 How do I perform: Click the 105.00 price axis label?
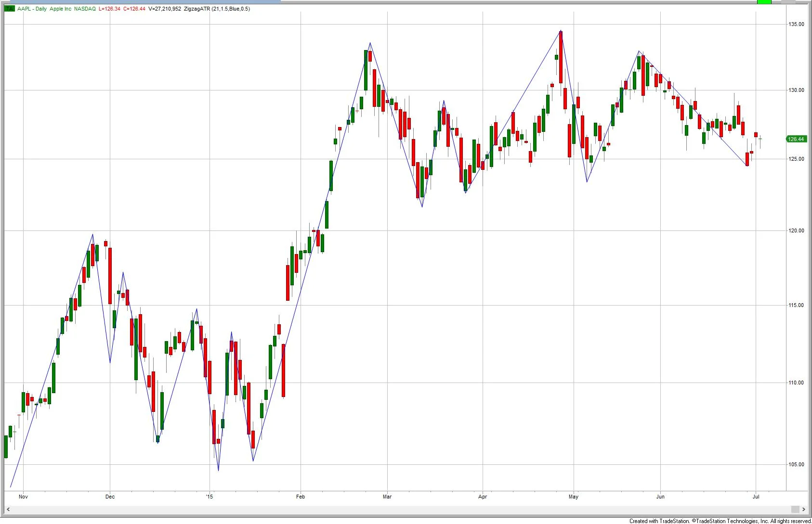point(796,464)
